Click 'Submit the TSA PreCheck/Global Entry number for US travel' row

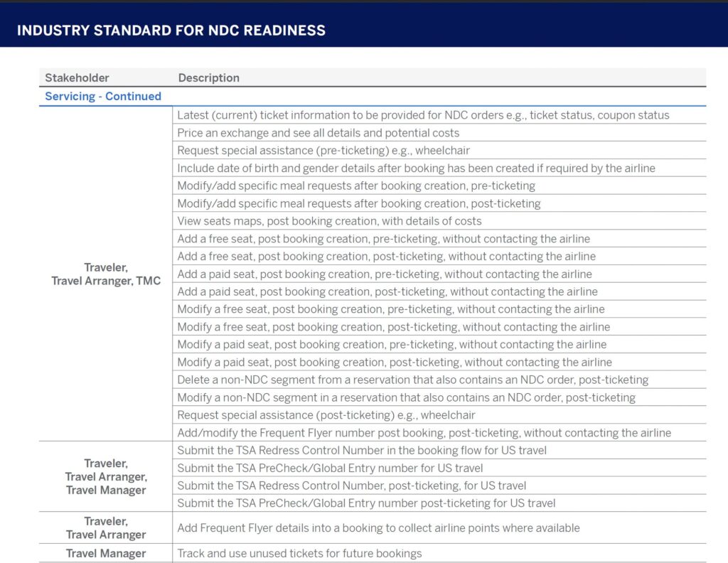coord(439,468)
